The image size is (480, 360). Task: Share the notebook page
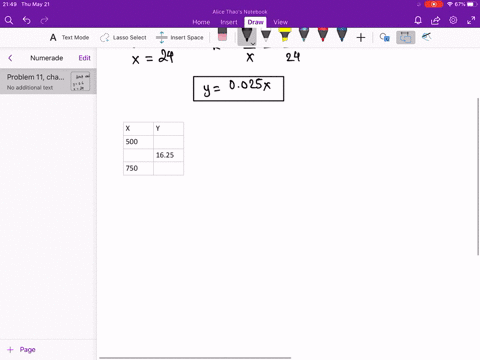pyautogui.click(x=435, y=20)
